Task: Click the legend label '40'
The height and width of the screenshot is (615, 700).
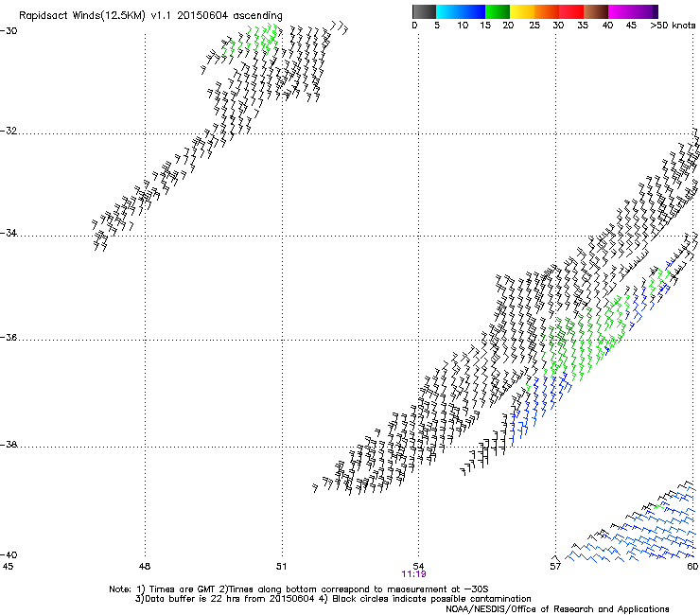Action: point(607,26)
